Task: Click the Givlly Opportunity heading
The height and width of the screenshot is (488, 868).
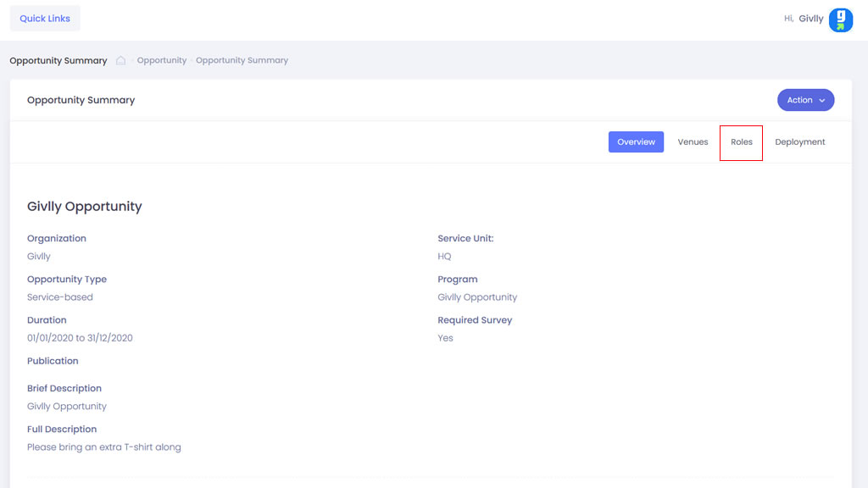Action: point(85,207)
